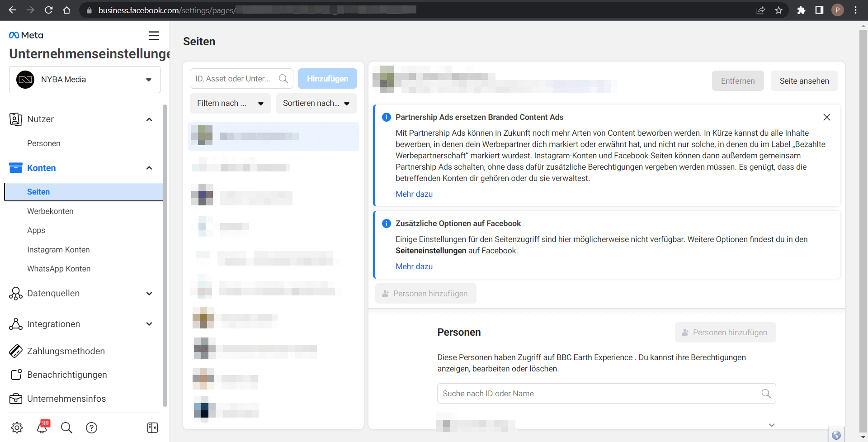The width and height of the screenshot is (868, 442).
Task: Focus the Suche nach ID oder Name field
Action: pos(606,394)
